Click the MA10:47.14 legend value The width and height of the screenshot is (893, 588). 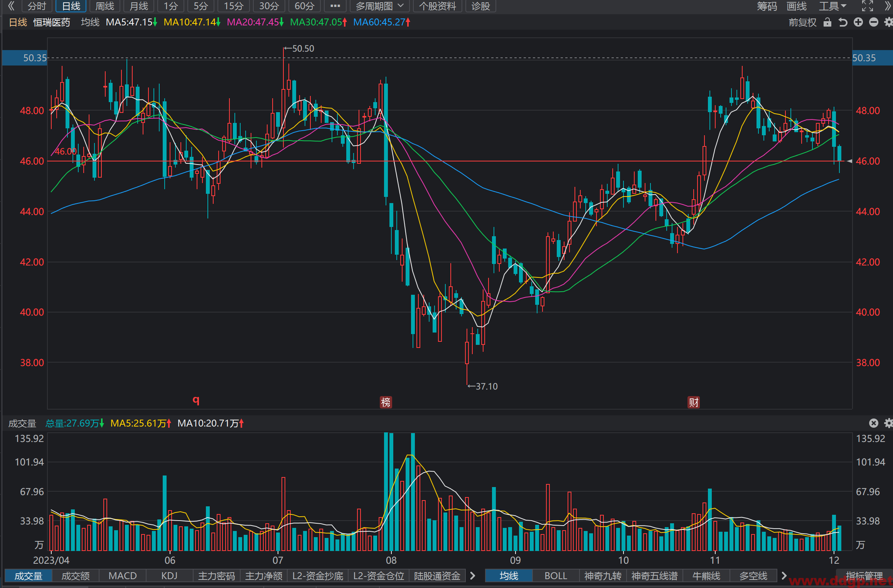pyautogui.click(x=192, y=22)
